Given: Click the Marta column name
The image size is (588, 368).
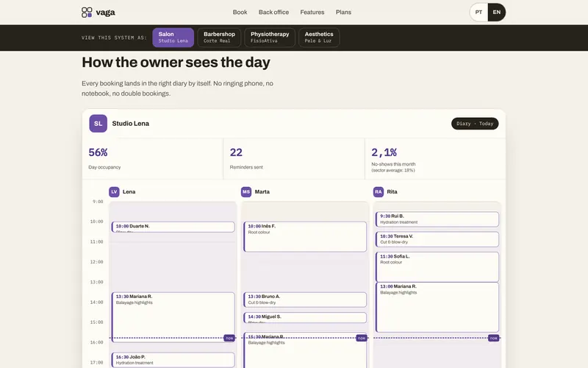Looking at the screenshot, I should 262,192.
